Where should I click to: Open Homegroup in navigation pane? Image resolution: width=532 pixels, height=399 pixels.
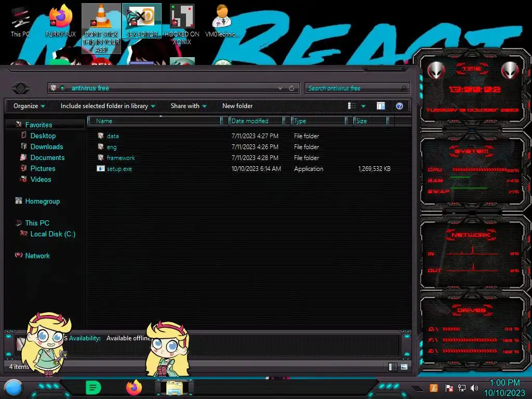coord(42,201)
